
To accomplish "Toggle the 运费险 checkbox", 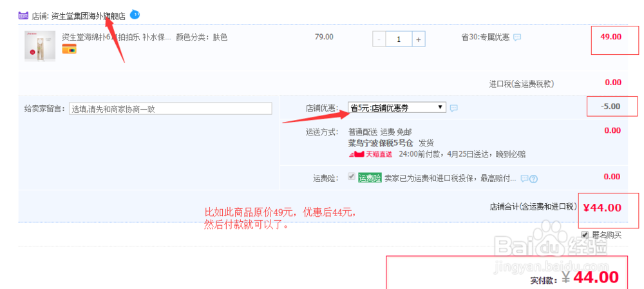I will click(x=351, y=176).
